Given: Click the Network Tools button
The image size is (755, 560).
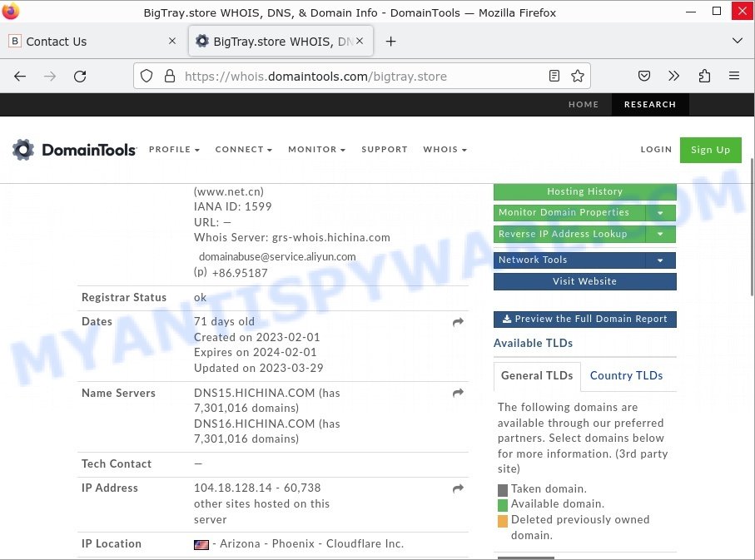Looking at the screenshot, I should 569,260.
